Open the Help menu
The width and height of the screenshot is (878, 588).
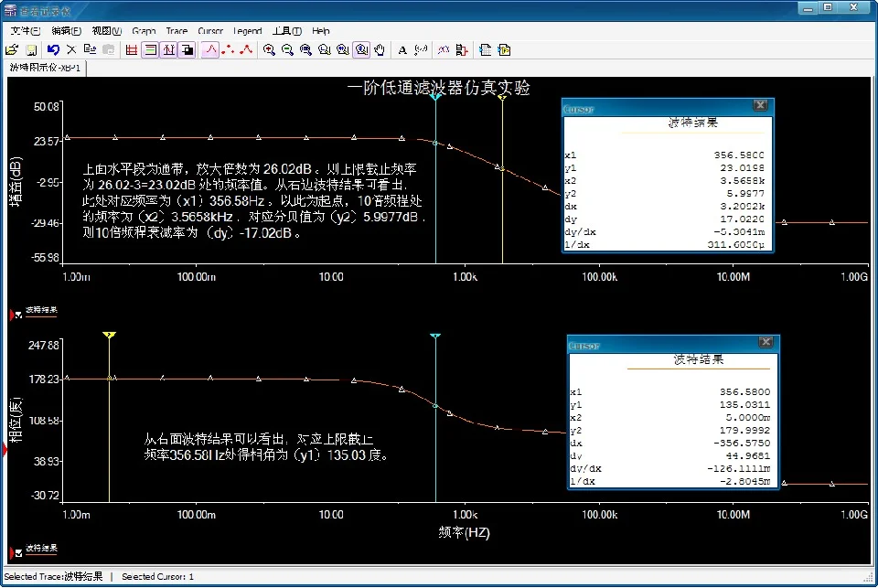321,31
